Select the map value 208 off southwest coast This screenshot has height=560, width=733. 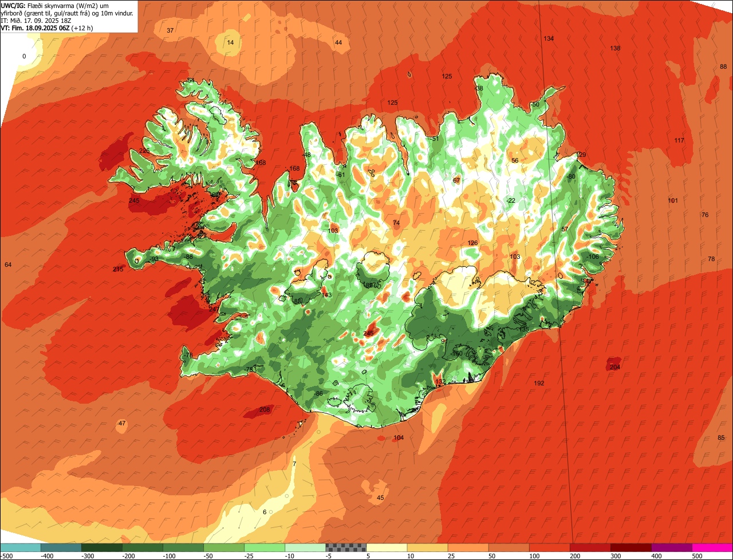265,410
